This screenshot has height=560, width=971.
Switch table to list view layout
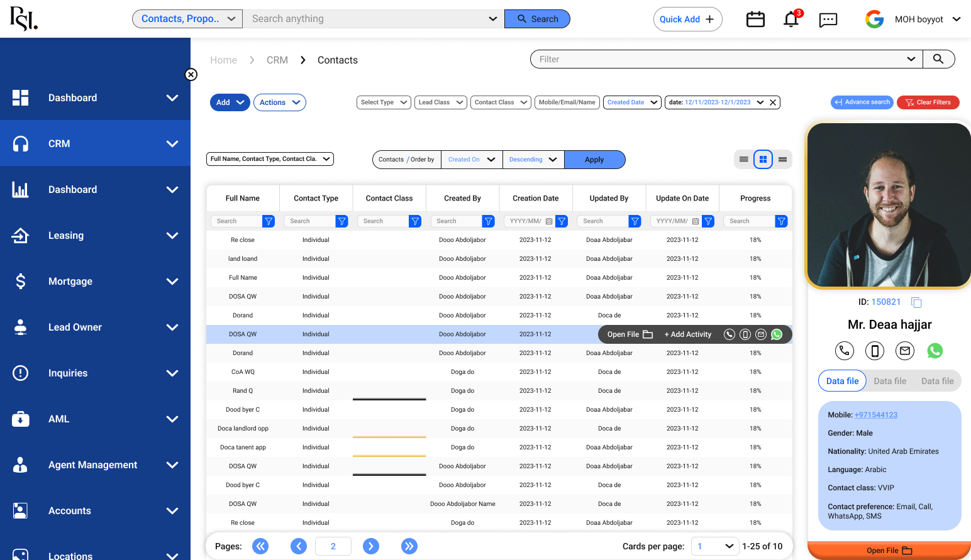click(x=743, y=159)
